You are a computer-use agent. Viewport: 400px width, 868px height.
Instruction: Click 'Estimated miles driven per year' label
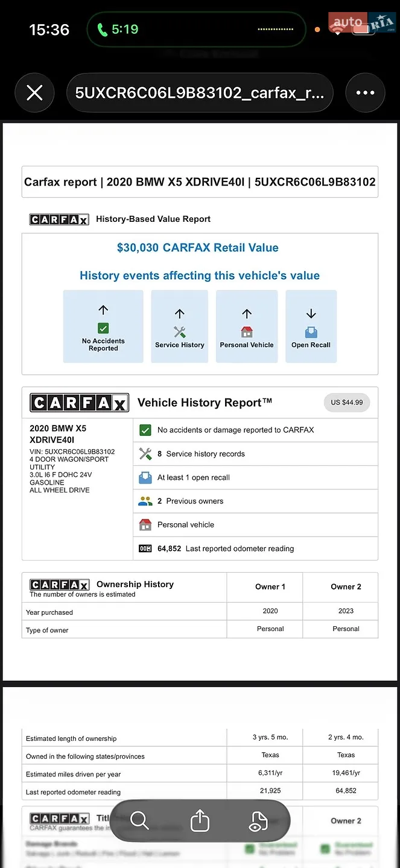pyautogui.click(x=74, y=775)
